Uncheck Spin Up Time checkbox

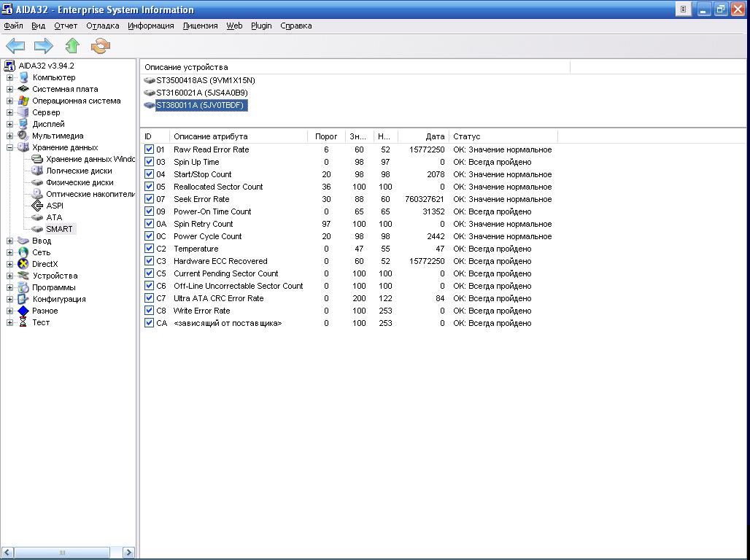click(150, 162)
